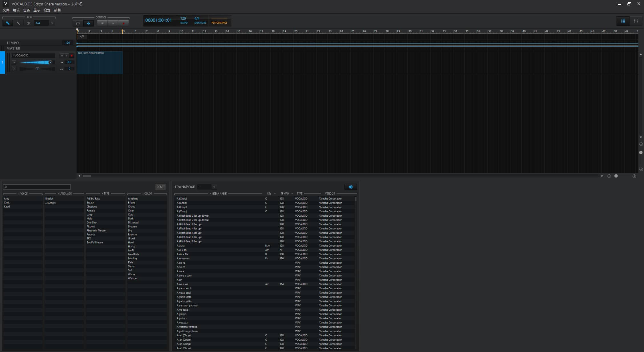The height and width of the screenshot is (352, 644).
Task: Click the 120 TEMPO display in transport
Action: tap(184, 21)
